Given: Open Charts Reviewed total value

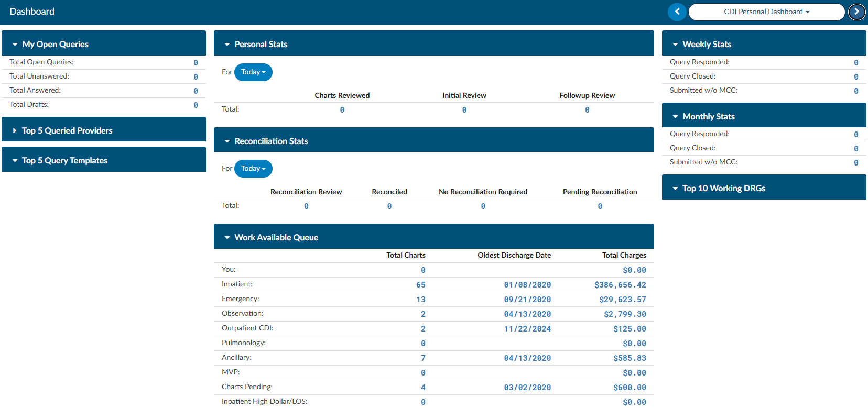Looking at the screenshot, I should pos(342,109).
